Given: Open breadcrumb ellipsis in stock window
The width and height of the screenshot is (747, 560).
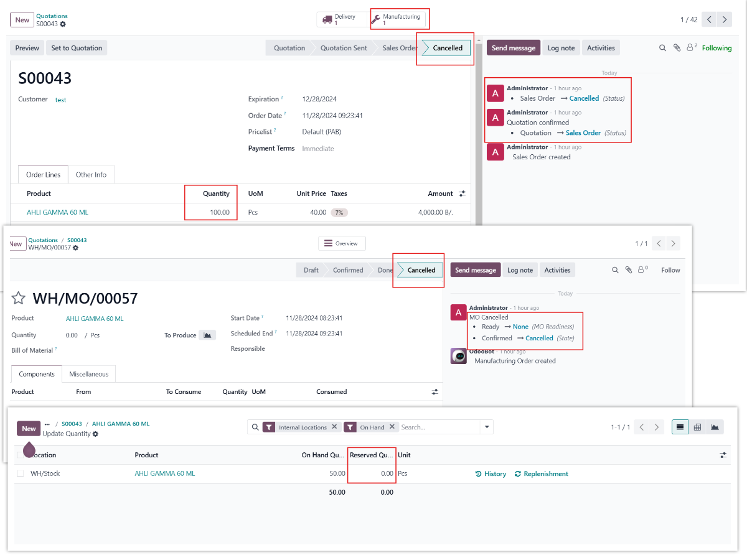Looking at the screenshot, I should tap(47, 424).
